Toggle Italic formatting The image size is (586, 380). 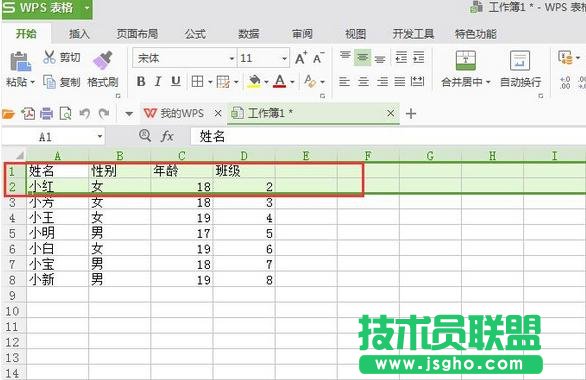(158, 81)
